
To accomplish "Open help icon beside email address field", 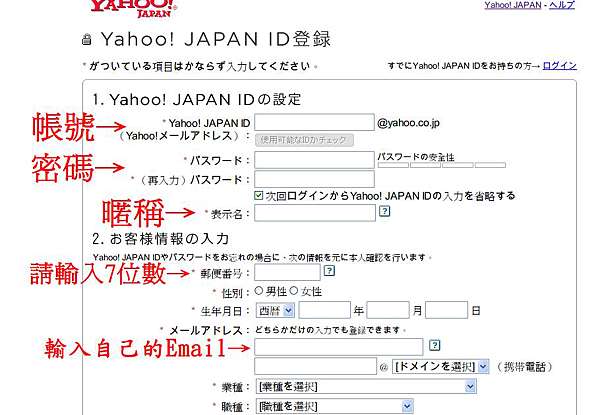I will pos(434,345).
